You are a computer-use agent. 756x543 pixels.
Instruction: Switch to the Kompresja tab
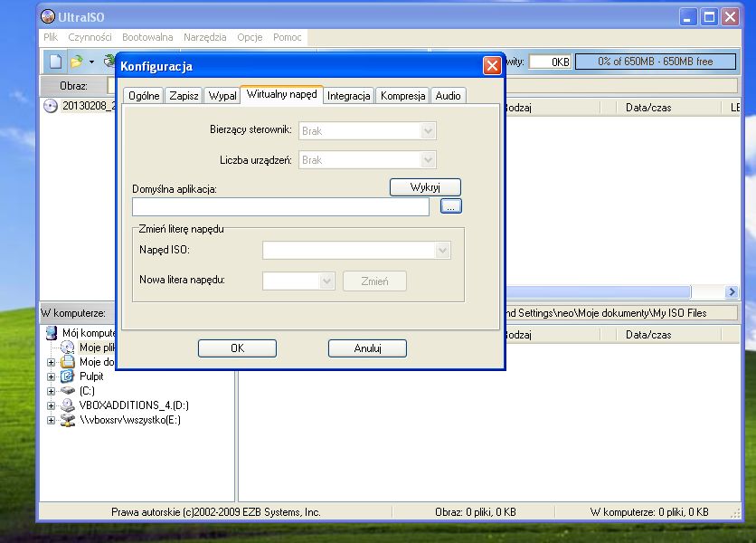(x=402, y=96)
